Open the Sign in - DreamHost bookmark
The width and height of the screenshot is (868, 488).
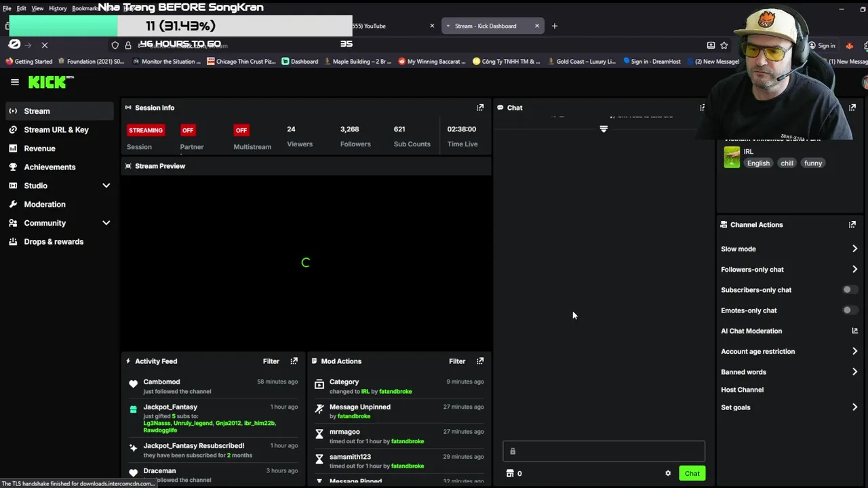652,61
